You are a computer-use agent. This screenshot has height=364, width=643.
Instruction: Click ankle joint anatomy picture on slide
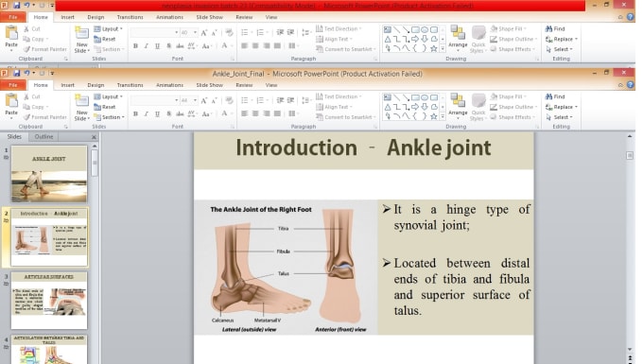(286, 268)
